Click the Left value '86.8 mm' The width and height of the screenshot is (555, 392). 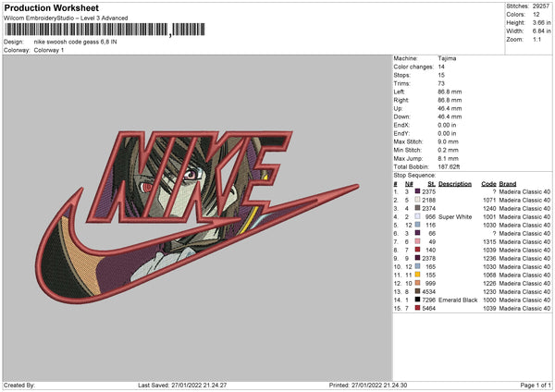pos(450,92)
